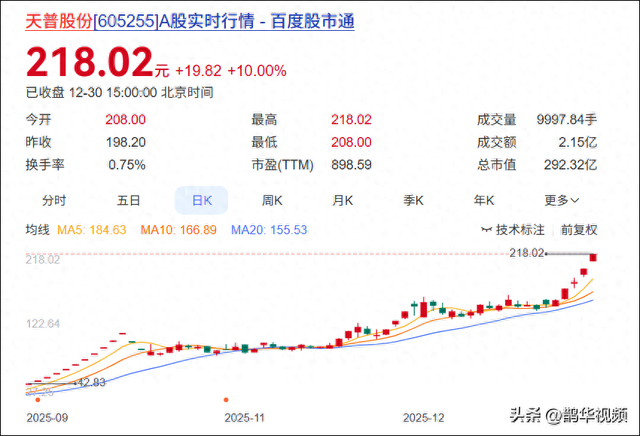Screen dimensions: 640x436
Task: Click the latest red candlestick at 218.02
Action: pos(593,258)
